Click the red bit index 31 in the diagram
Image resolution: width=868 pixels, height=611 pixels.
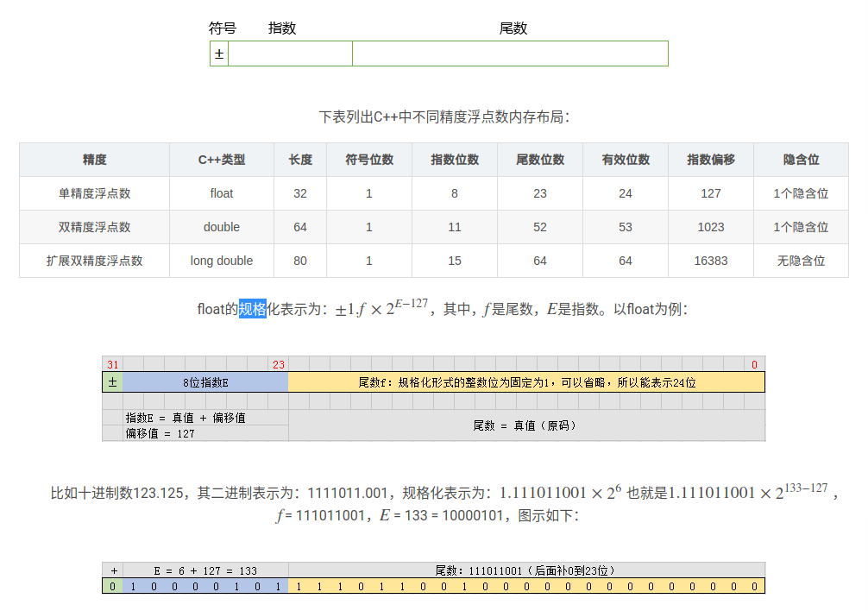113,365
